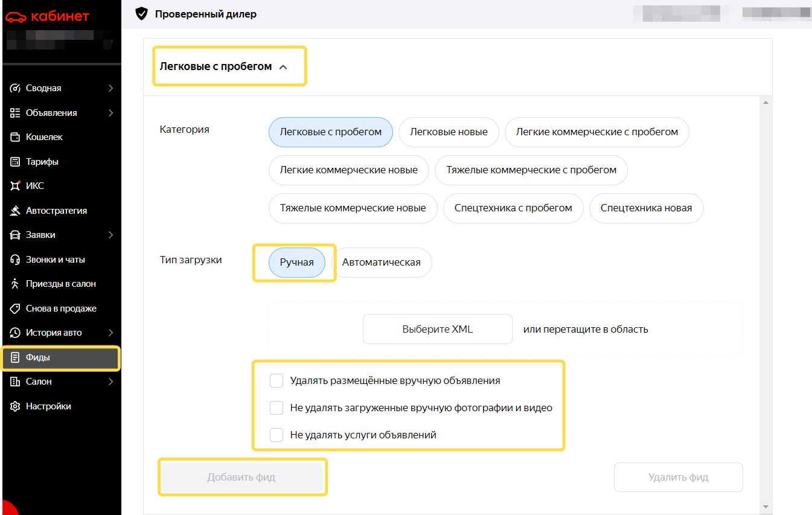Expand the Объявления submenu arrow
The image size is (812, 515).
click(110, 113)
